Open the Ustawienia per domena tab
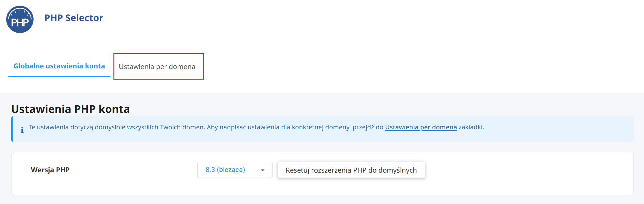The width and height of the screenshot is (644, 204). point(157,67)
